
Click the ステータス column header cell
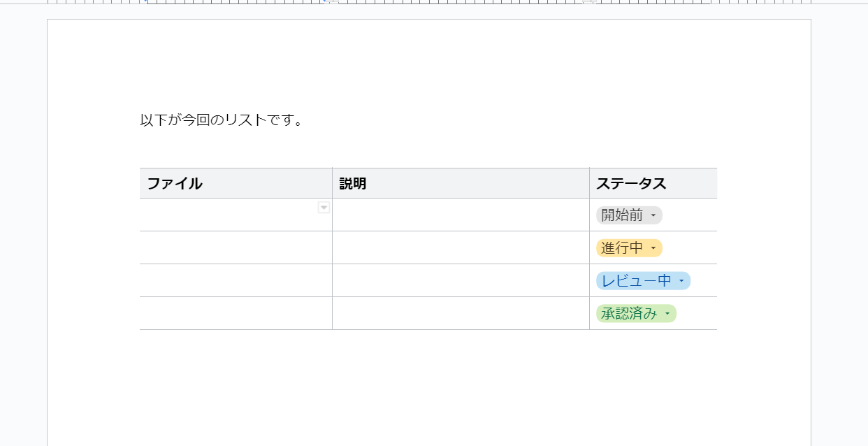point(653,183)
